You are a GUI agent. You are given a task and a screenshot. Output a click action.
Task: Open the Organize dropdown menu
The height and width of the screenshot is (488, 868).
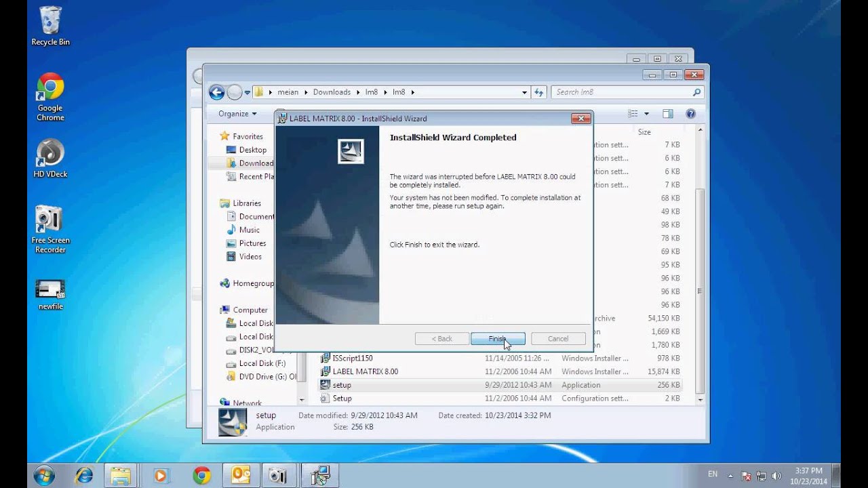pyautogui.click(x=237, y=114)
